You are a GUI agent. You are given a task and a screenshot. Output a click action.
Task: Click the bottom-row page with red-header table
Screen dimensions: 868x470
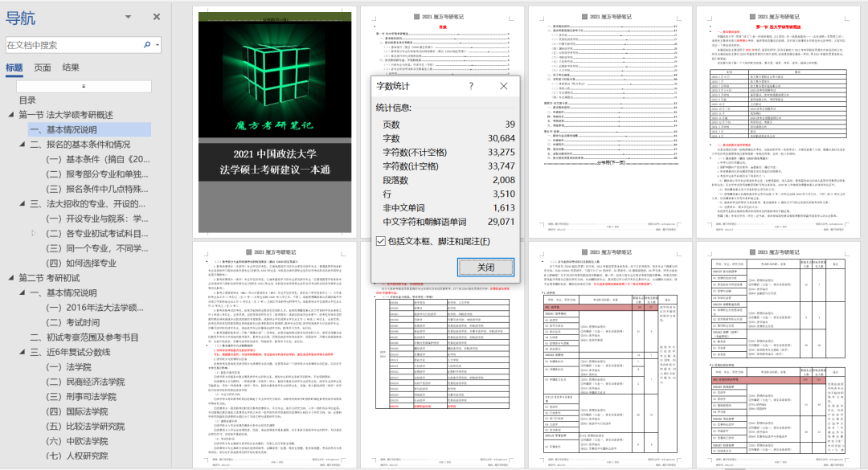point(610,354)
